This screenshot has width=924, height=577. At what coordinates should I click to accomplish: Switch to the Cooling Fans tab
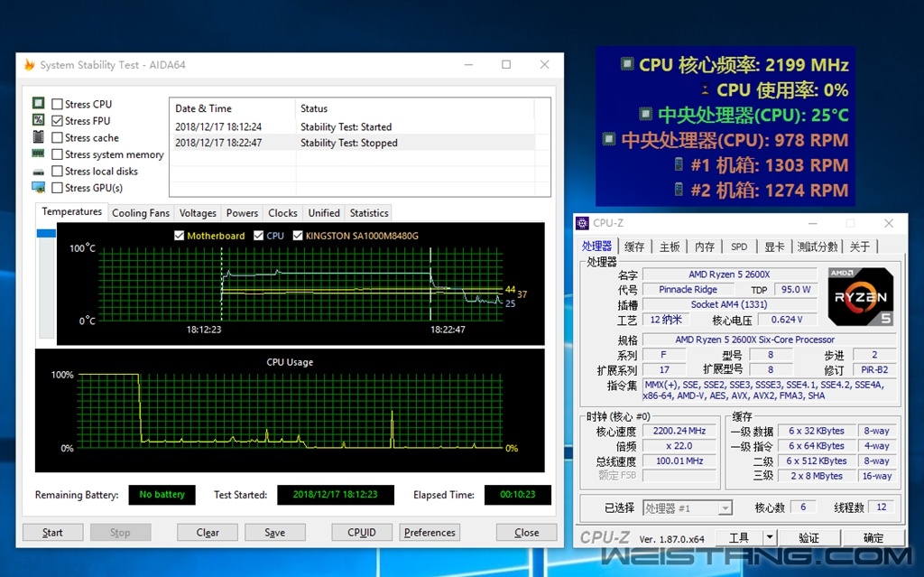141,213
